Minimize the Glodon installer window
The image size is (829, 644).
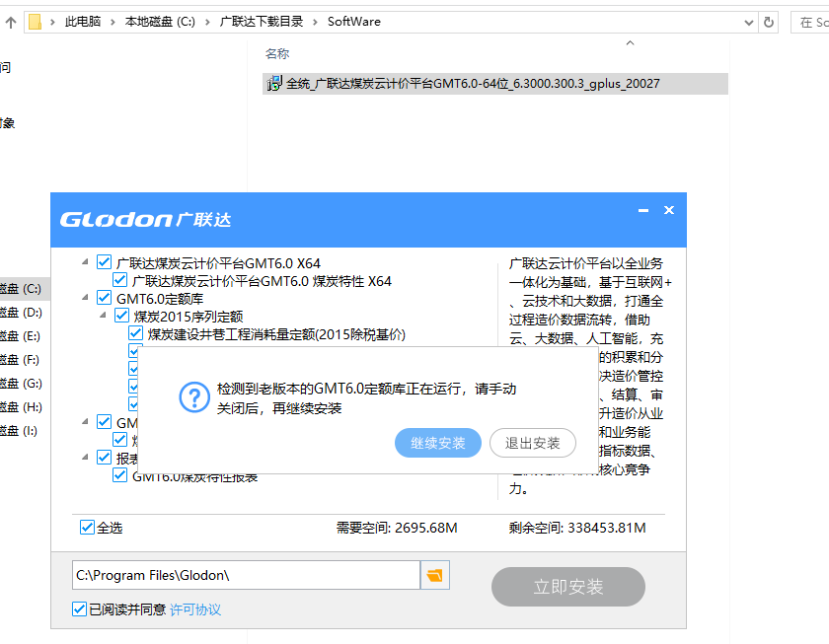pyautogui.click(x=643, y=210)
